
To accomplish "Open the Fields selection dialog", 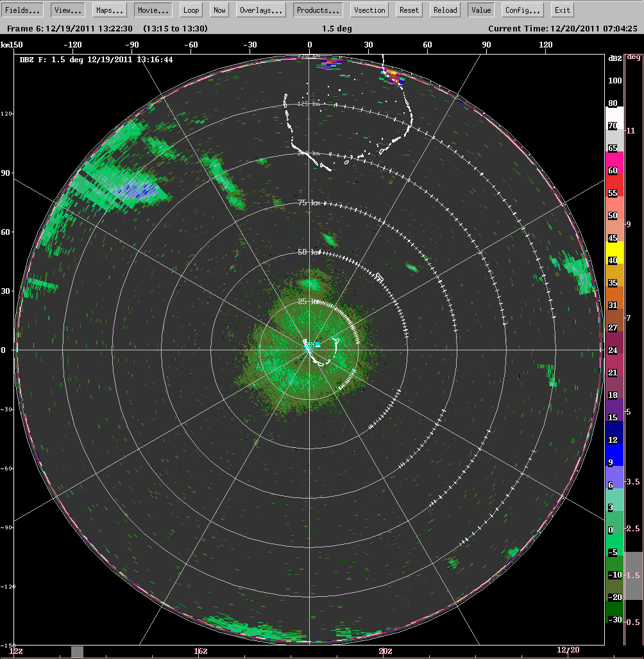I will [23, 9].
